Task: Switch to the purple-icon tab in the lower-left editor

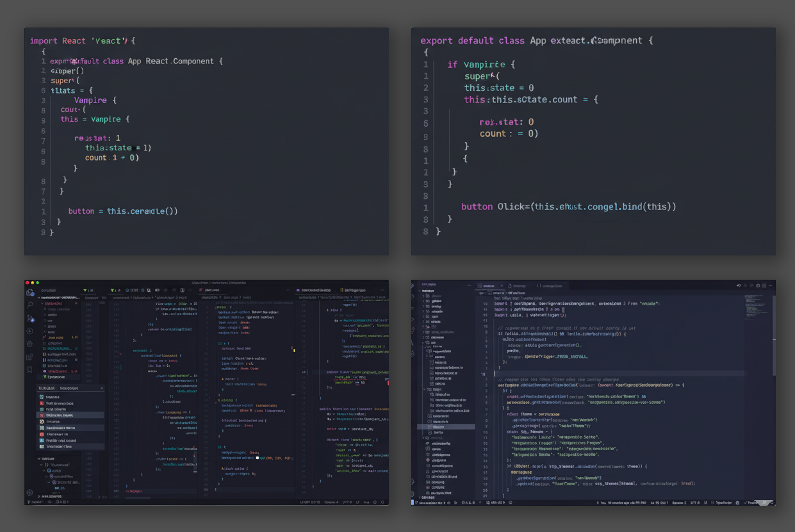Action: click(x=315, y=290)
